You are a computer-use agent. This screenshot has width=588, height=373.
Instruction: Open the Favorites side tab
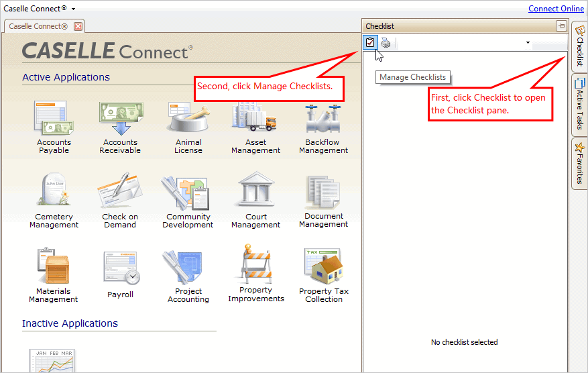tap(579, 163)
